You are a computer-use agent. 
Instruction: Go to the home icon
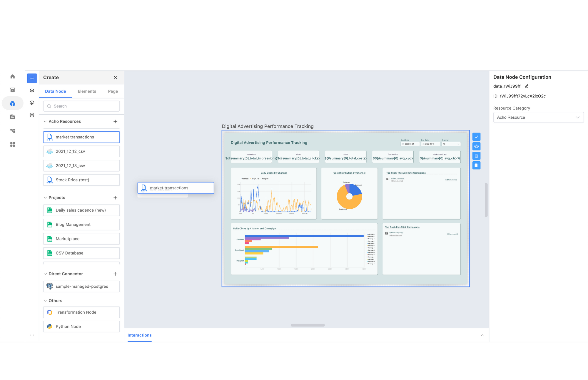[x=13, y=77]
